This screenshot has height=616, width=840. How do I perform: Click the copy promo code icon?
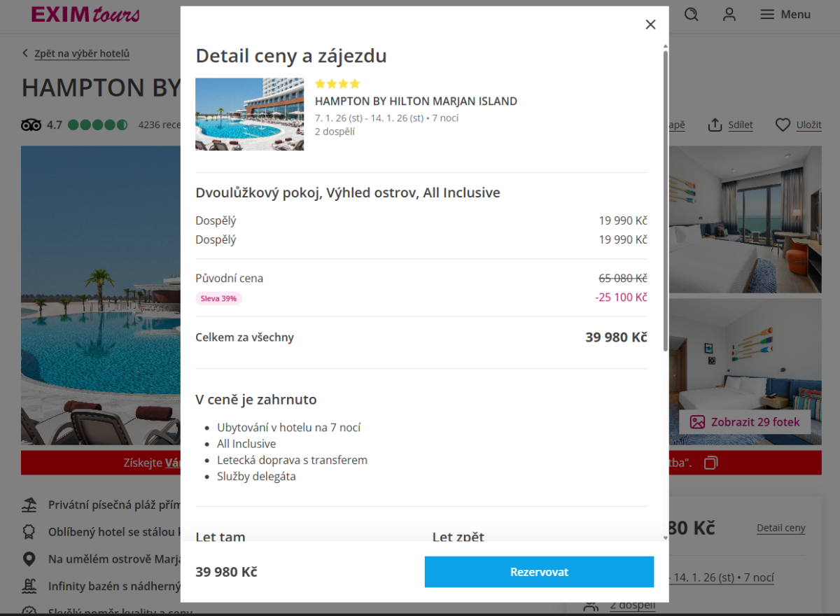click(710, 463)
